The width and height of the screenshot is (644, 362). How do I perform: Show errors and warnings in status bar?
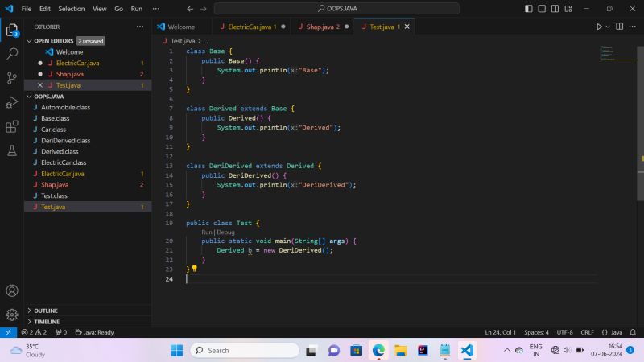click(34, 332)
